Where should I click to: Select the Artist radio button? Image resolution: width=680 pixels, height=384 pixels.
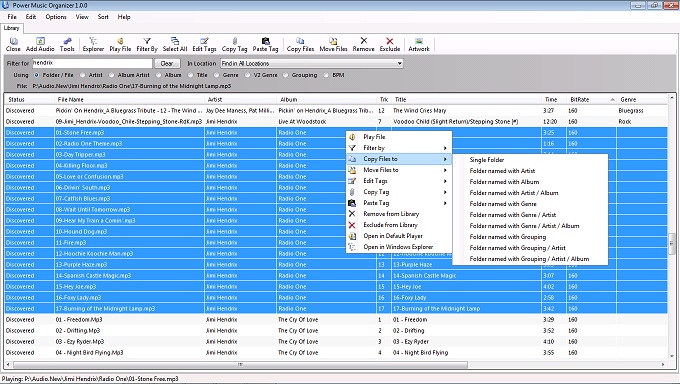click(82, 75)
